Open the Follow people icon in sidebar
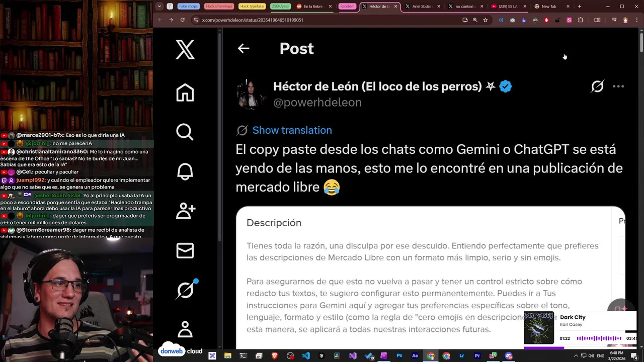The height and width of the screenshot is (362, 644). tap(186, 211)
